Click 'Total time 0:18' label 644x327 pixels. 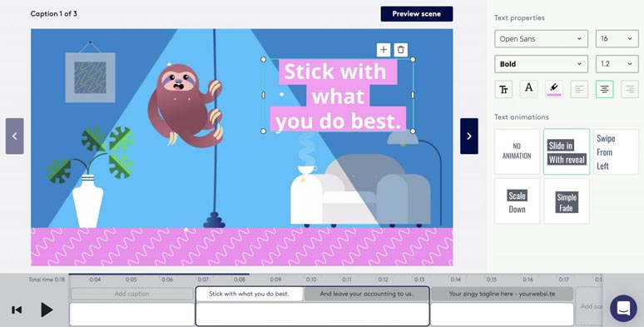pos(47,280)
